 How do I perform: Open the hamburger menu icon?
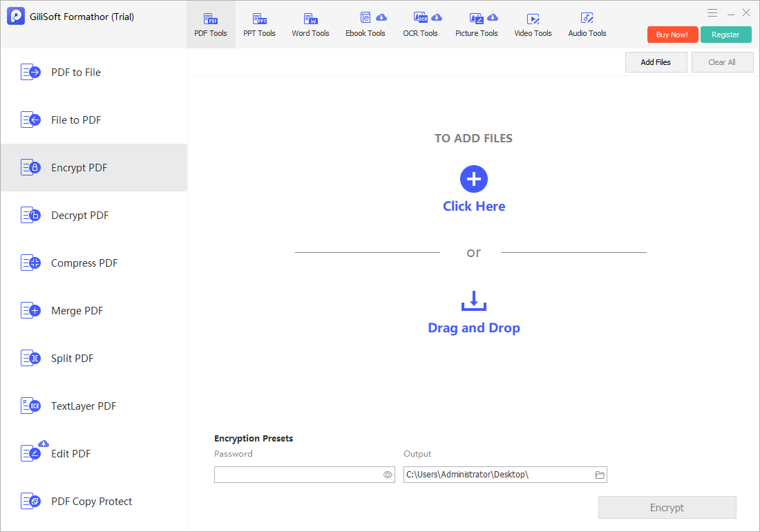[x=712, y=13]
